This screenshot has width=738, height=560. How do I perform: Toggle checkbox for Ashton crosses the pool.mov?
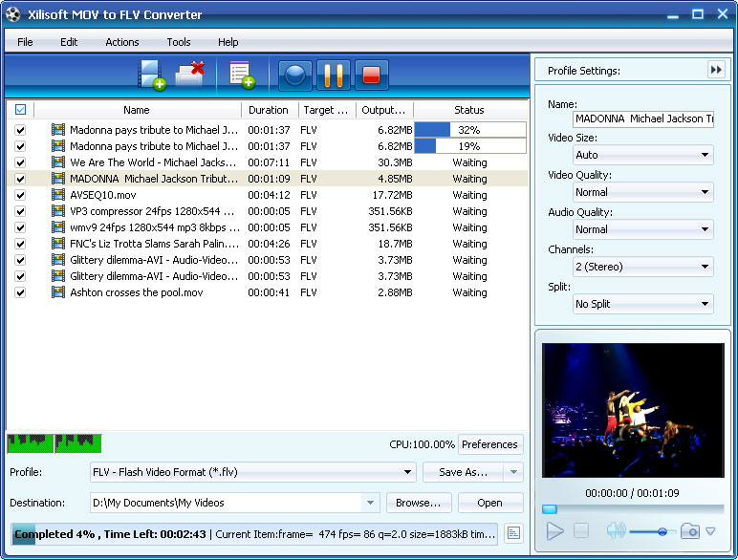pos(20,292)
